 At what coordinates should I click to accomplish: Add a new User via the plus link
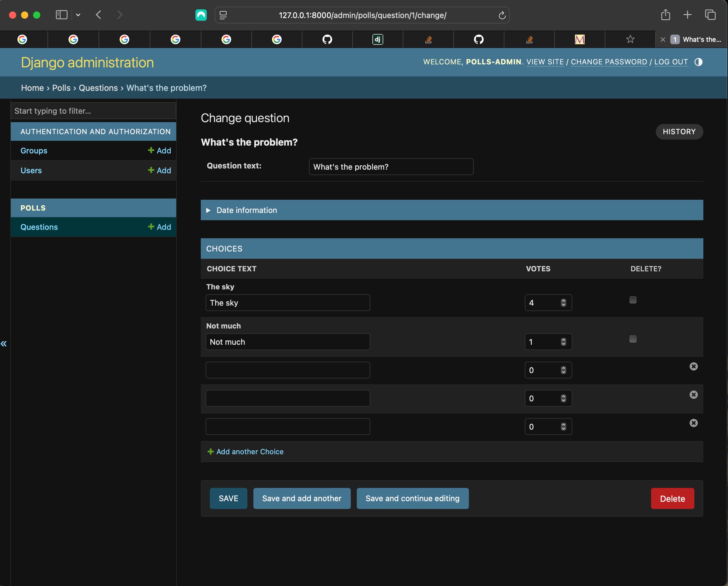159,170
